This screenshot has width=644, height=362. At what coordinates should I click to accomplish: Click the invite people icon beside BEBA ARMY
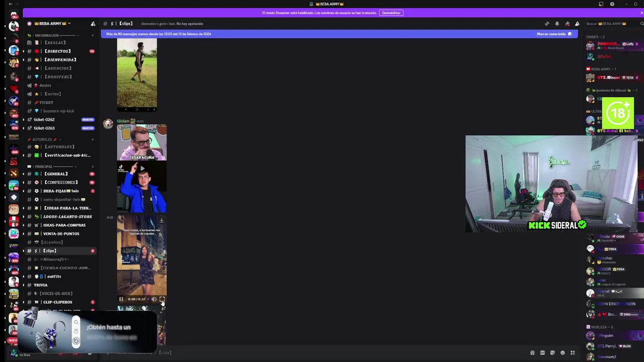pyautogui.click(x=93, y=24)
